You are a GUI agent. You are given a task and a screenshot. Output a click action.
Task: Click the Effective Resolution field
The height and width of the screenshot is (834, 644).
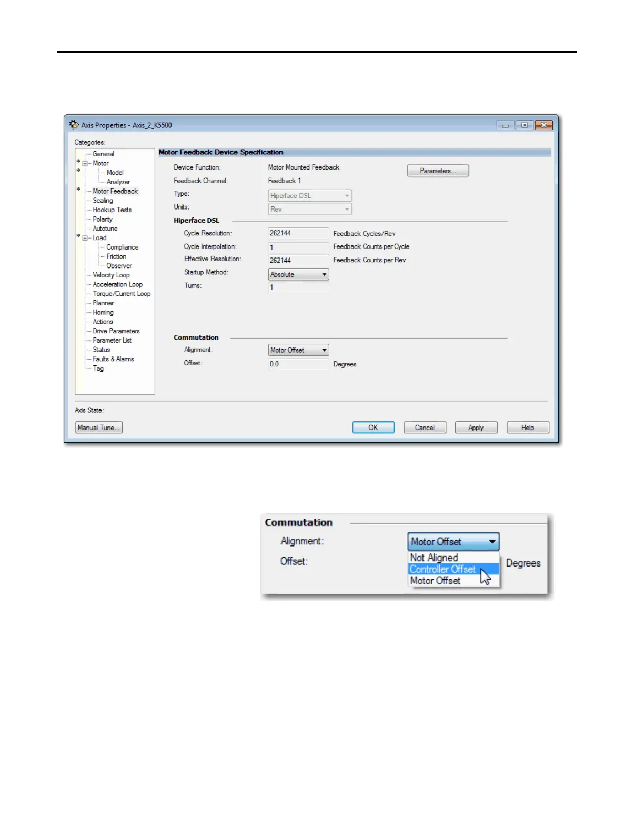(298, 260)
